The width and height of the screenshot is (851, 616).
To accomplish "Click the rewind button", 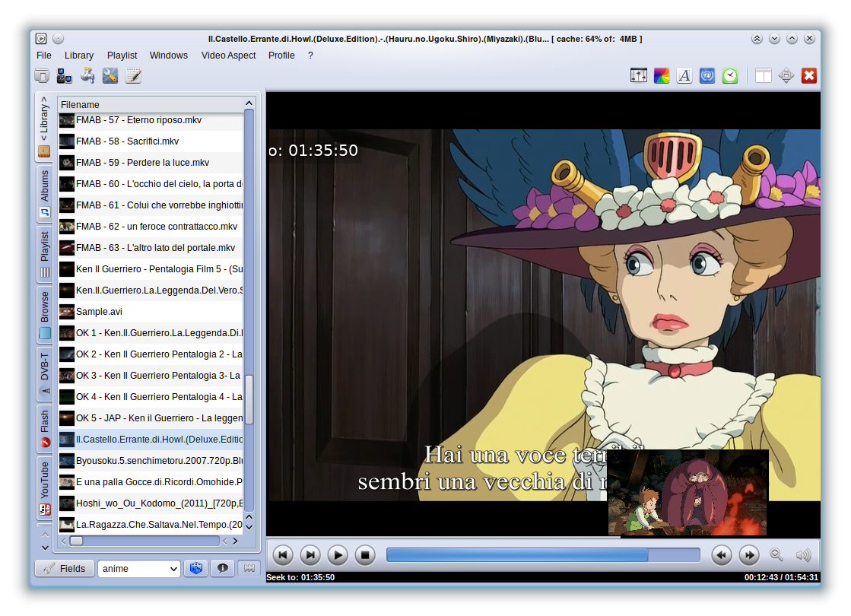I will (721, 554).
